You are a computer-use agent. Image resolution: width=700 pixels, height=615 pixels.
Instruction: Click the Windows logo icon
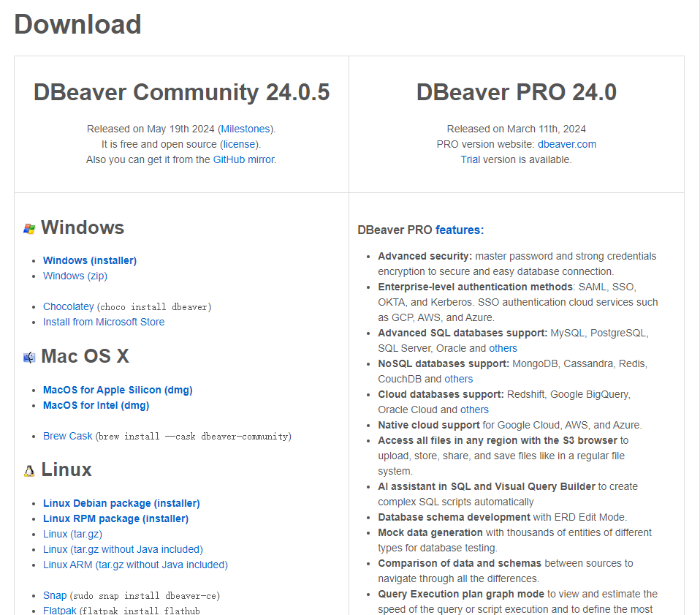coord(29,229)
